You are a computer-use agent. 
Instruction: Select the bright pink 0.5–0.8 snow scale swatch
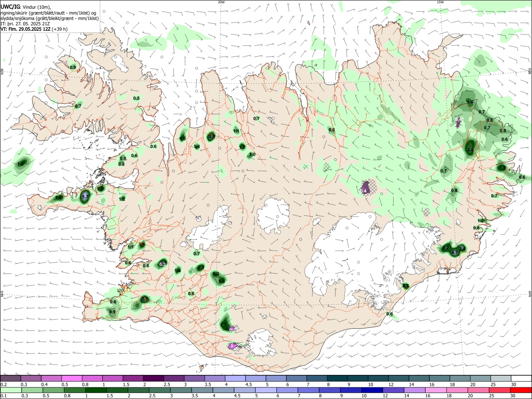point(71,378)
